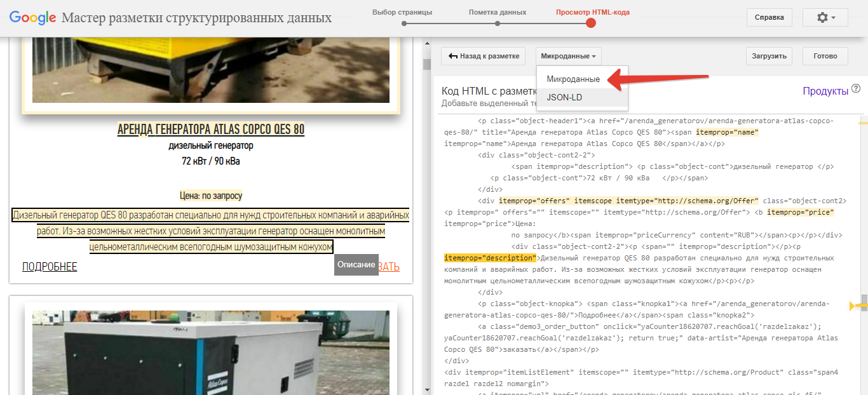Image resolution: width=868 pixels, height=395 pixels.
Task: Select Микроданные option in dropdown list
Action: pos(573,79)
